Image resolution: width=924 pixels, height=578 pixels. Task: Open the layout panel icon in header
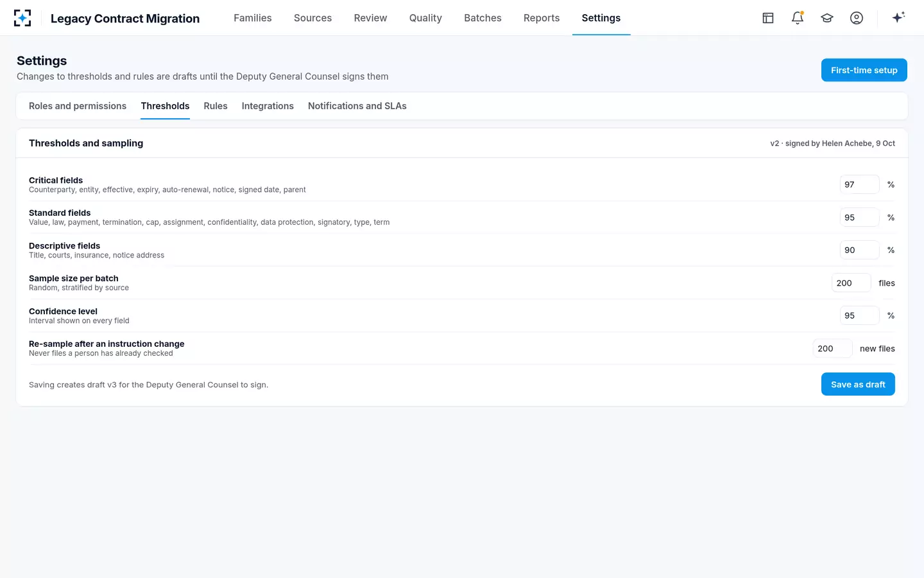coord(768,18)
